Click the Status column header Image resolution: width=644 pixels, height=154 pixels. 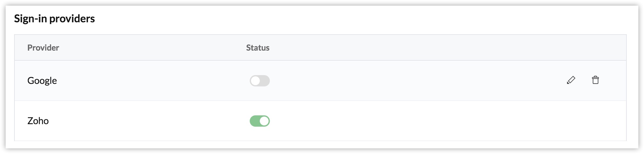[x=258, y=48]
